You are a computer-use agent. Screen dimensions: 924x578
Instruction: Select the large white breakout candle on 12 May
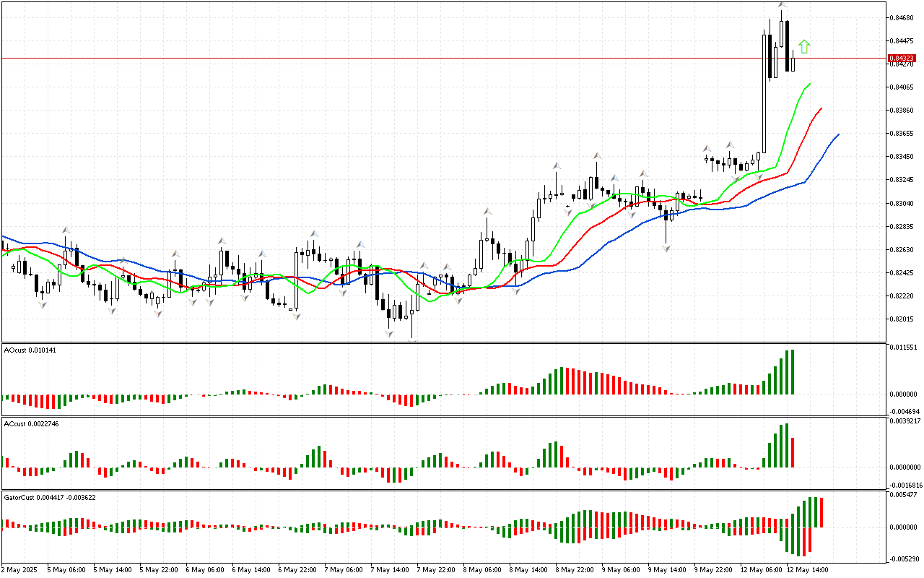764,92
